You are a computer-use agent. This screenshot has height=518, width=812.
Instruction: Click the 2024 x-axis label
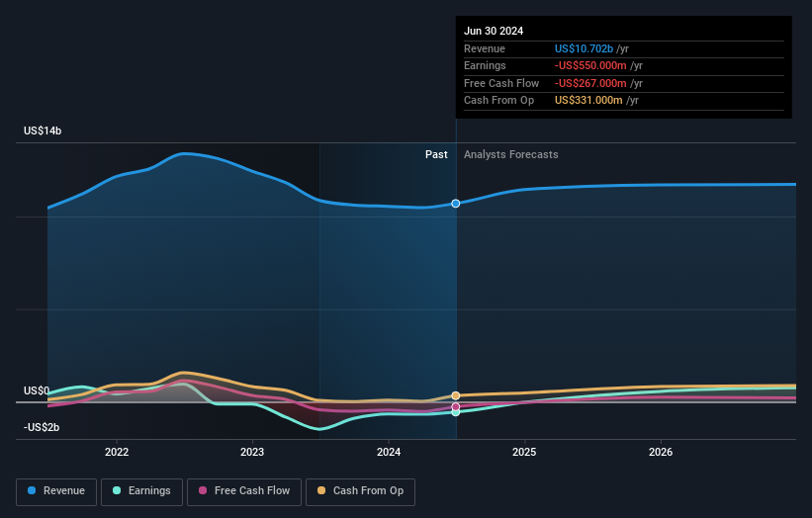pos(389,452)
